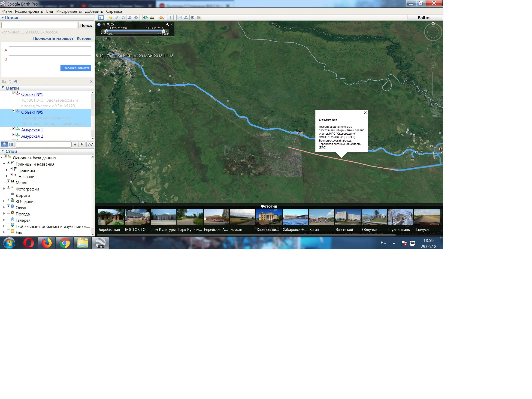The width and height of the screenshot is (532, 399).
Task: Toggle sunlight across landscape icon
Action: click(x=152, y=18)
